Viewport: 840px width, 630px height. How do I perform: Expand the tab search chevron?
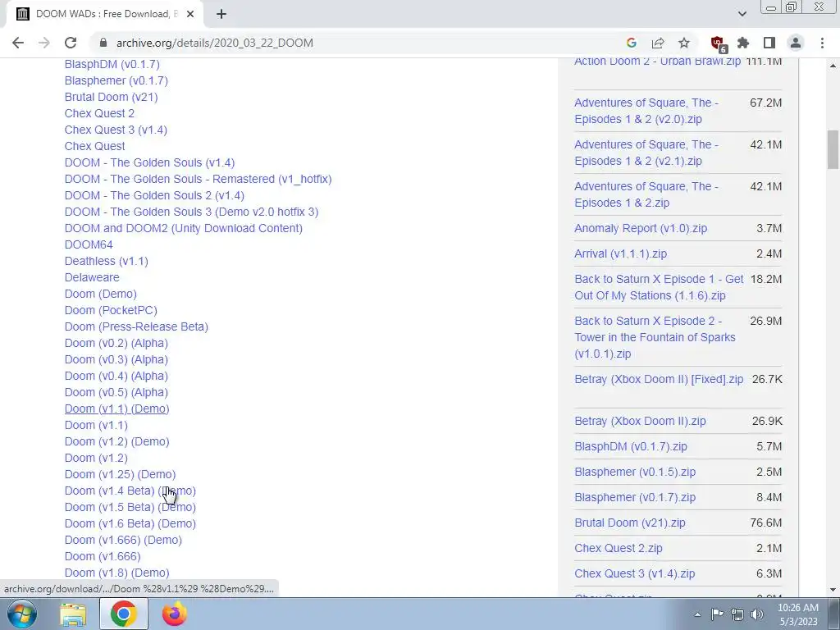[x=742, y=14]
